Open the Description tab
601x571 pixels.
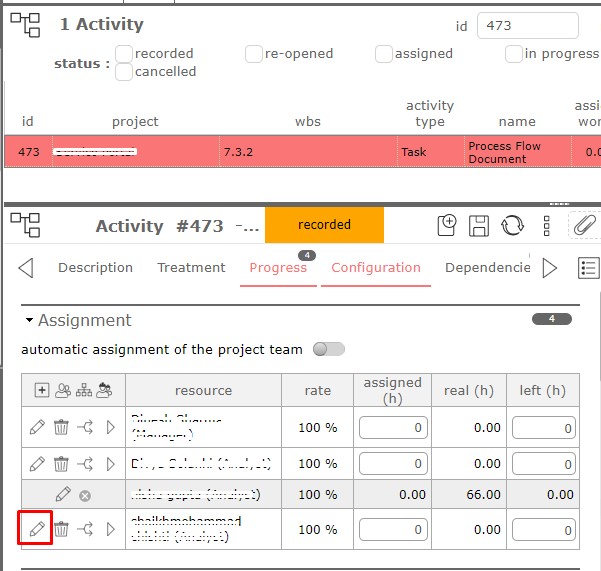pyautogui.click(x=95, y=267)
